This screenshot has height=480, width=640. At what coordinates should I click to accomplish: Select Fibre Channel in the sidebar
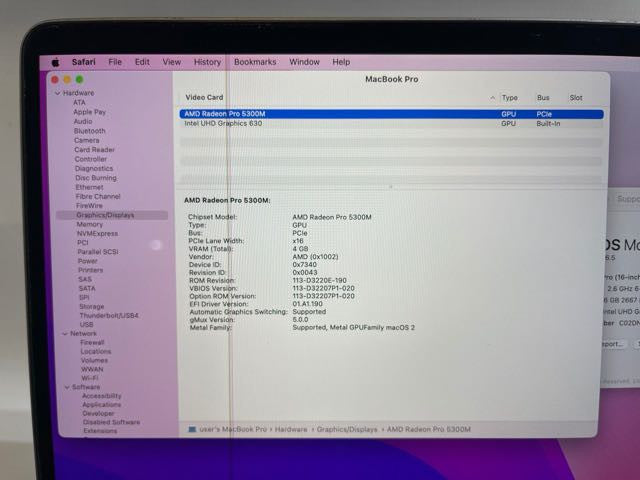pos(98,196)
